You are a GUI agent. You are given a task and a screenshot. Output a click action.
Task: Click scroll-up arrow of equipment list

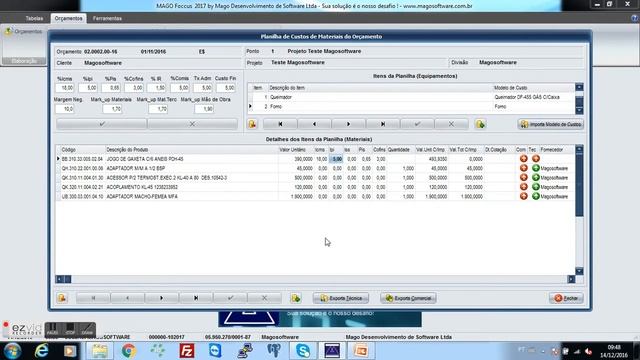click(579, 87)
